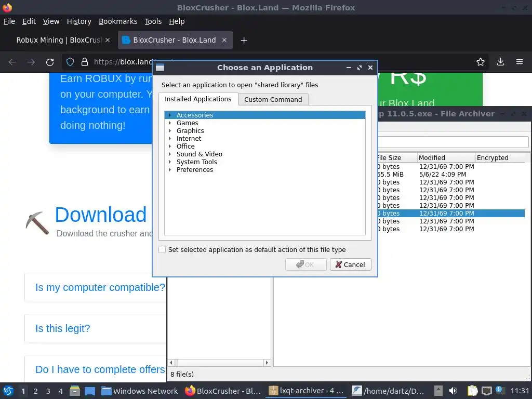
Task: Switch to the /home/dartz taskbar window
Action: [388, 391]
